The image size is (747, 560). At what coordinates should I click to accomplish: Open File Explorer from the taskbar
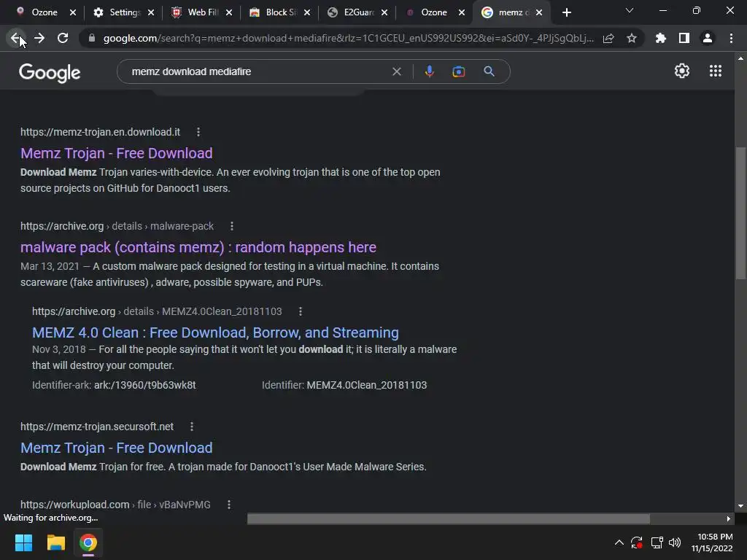(x=55, y=542)
